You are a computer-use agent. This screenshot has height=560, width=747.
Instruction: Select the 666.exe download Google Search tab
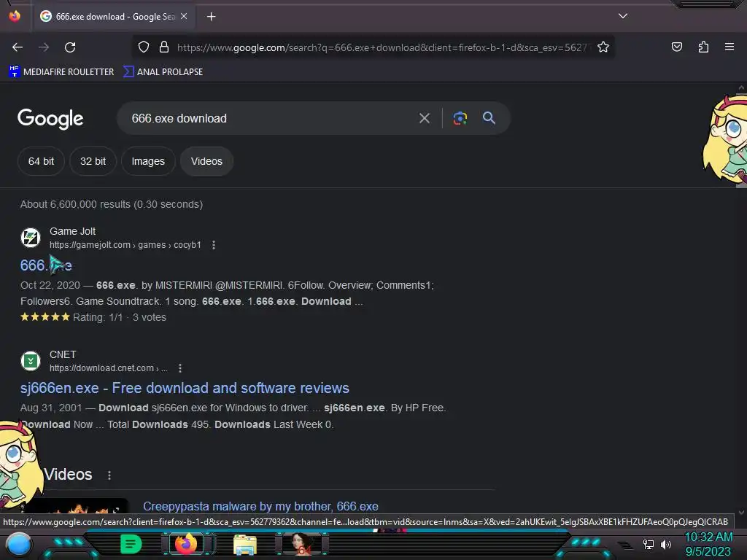(115, 17)
